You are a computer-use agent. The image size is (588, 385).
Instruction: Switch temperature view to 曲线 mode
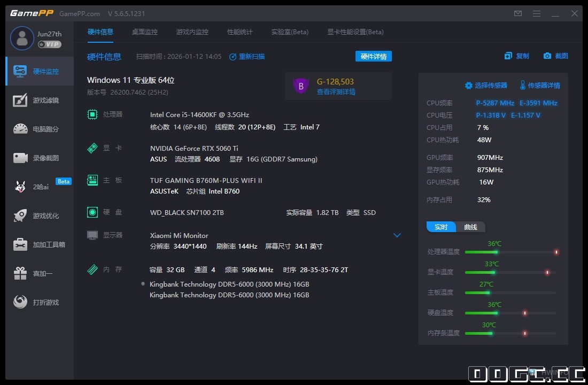click(470, 227)
